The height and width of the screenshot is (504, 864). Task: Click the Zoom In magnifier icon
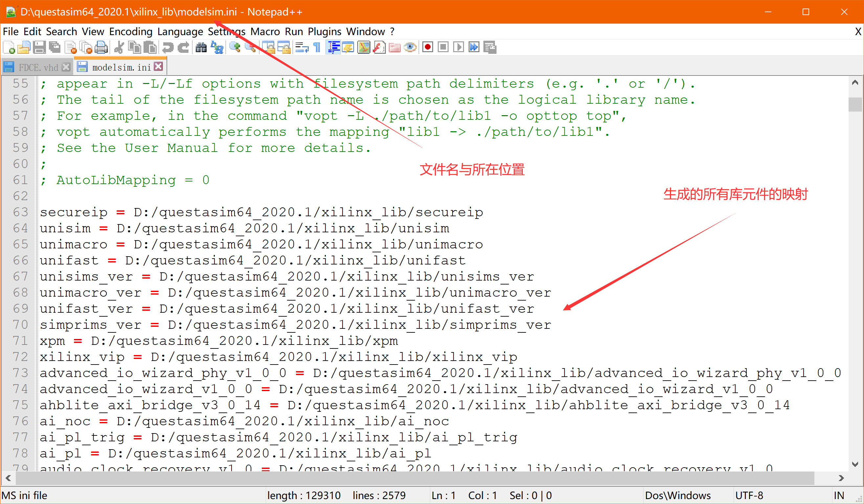235,48
